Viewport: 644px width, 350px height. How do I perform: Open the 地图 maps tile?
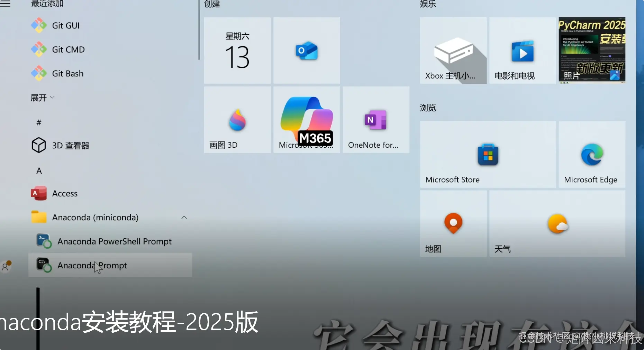[453, 224]
